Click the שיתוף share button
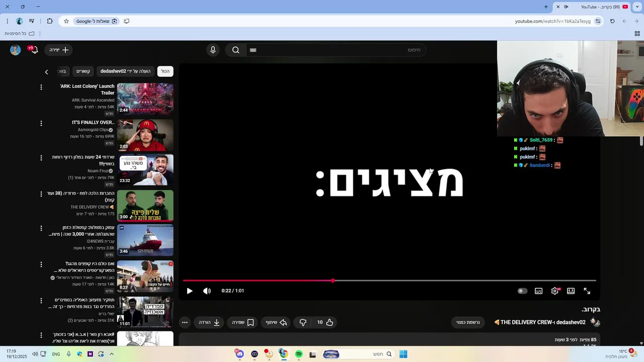The image size is (644, 362). click(x=276, y=322)
